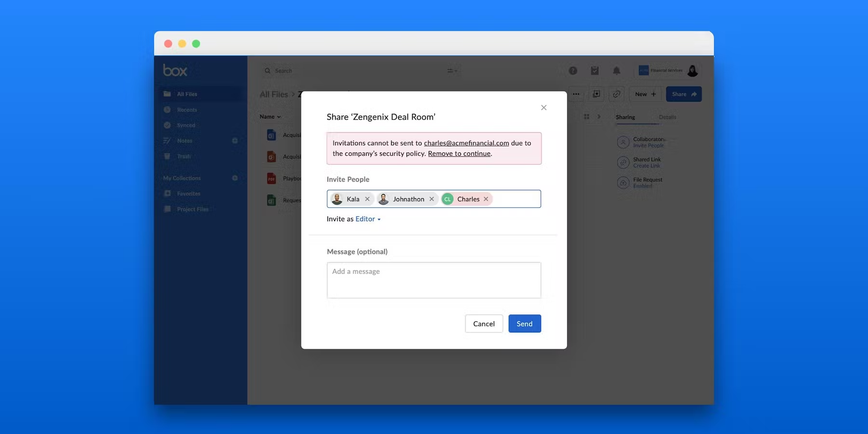Open Box notifications via the bell icon
868x434 pixels.
click(616, 70)
